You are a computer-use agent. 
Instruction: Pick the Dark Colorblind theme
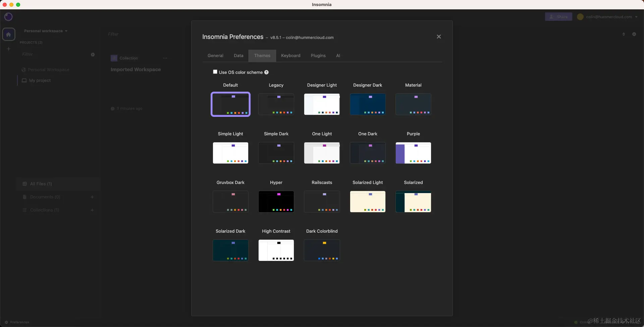coord(322,250)
